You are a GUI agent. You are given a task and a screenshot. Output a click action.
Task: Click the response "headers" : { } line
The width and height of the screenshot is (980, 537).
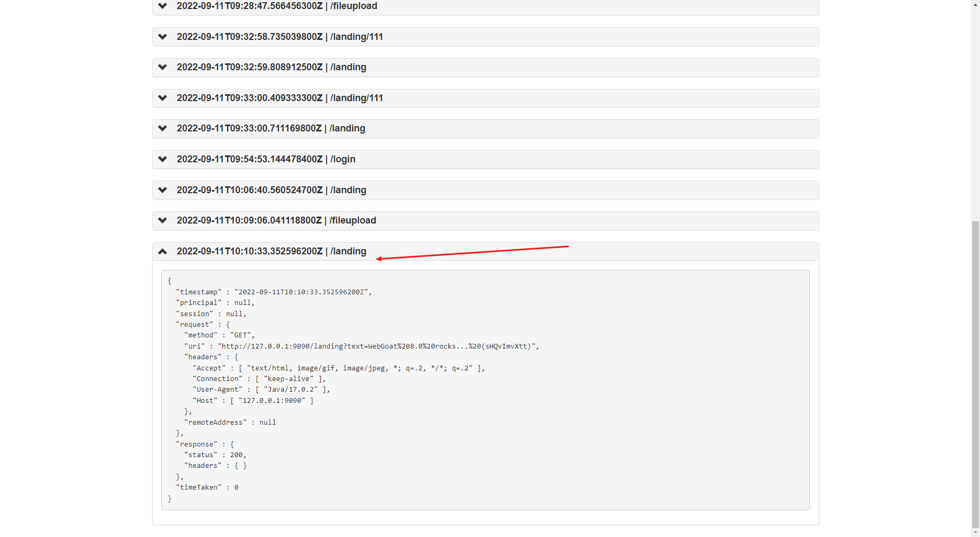(215, 466)
